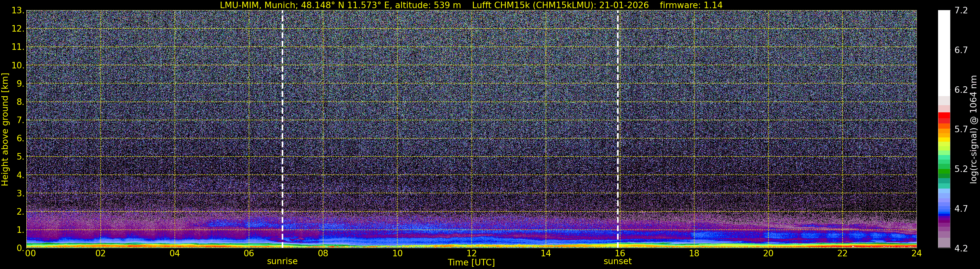
Task: Click time axis tick label 14
Action: tap(545, 253)
